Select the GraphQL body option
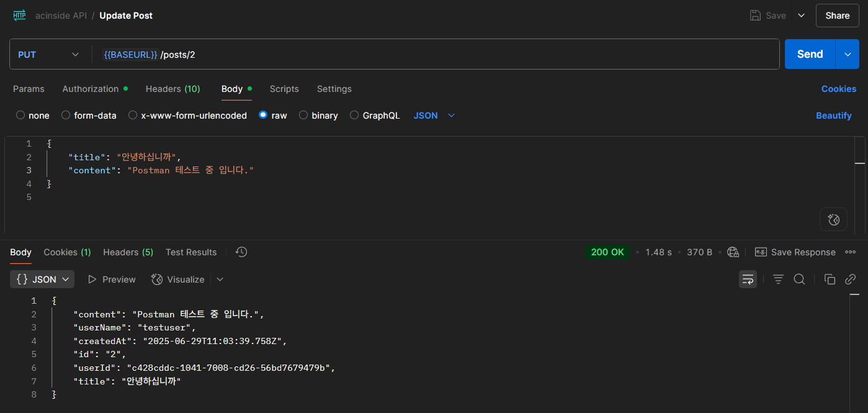Image resolution: width=868 pixels, height=413 pixels. (x=354, y=116)
